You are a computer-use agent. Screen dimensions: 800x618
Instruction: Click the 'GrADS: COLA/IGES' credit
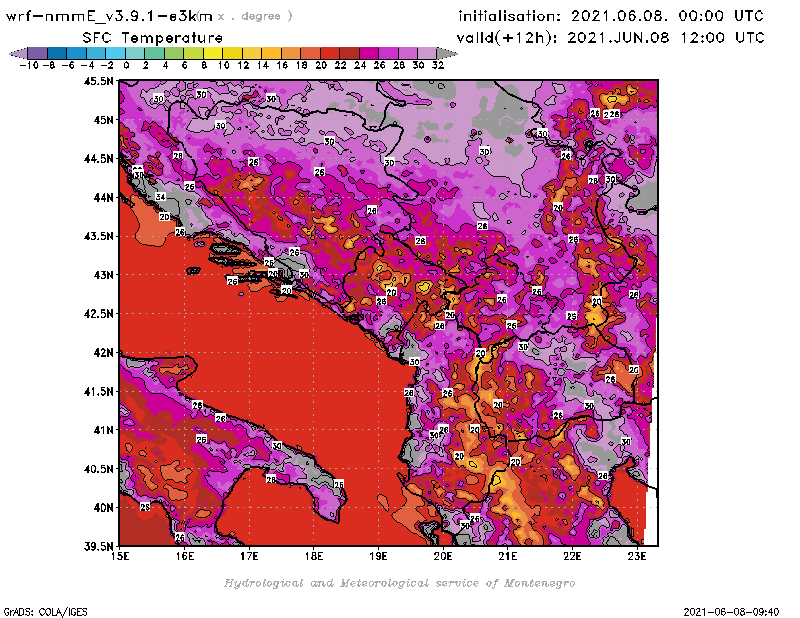tap(45, 611)
